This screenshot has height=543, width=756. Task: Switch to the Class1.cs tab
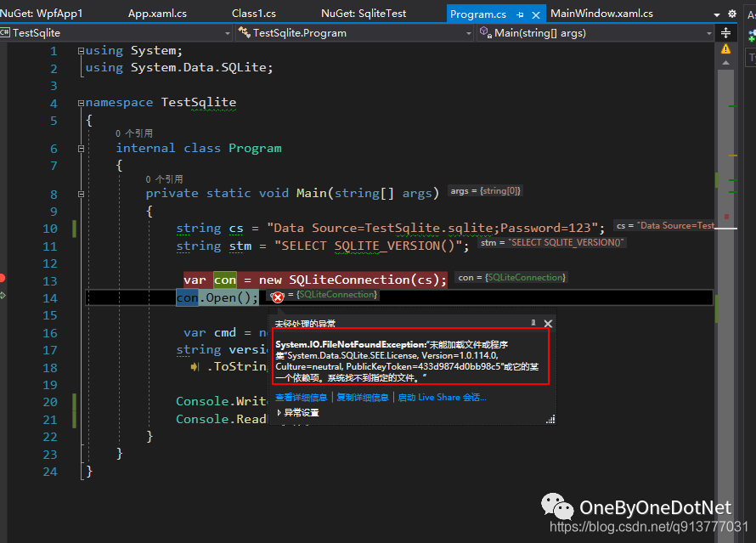[x=253, y=14]
